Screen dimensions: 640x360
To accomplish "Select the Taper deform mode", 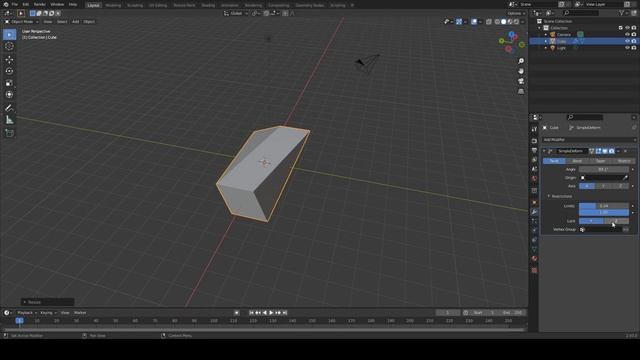I will pos(600,161).
